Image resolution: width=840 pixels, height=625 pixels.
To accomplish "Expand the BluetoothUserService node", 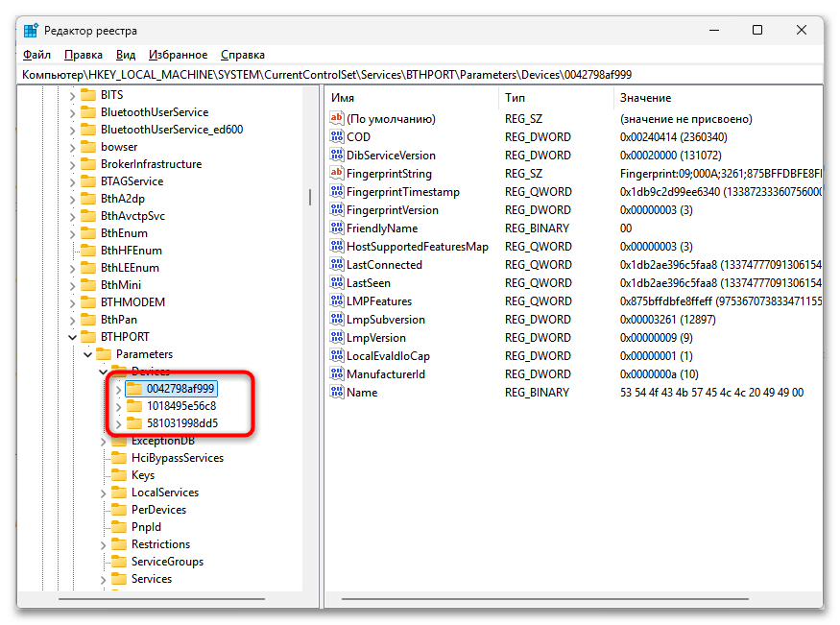I will point(72,112).
